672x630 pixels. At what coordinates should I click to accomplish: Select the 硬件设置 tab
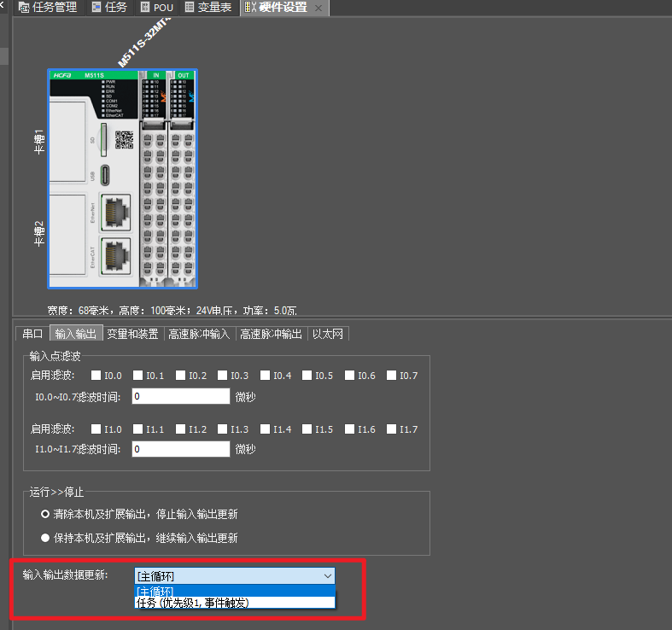point(283,8)
